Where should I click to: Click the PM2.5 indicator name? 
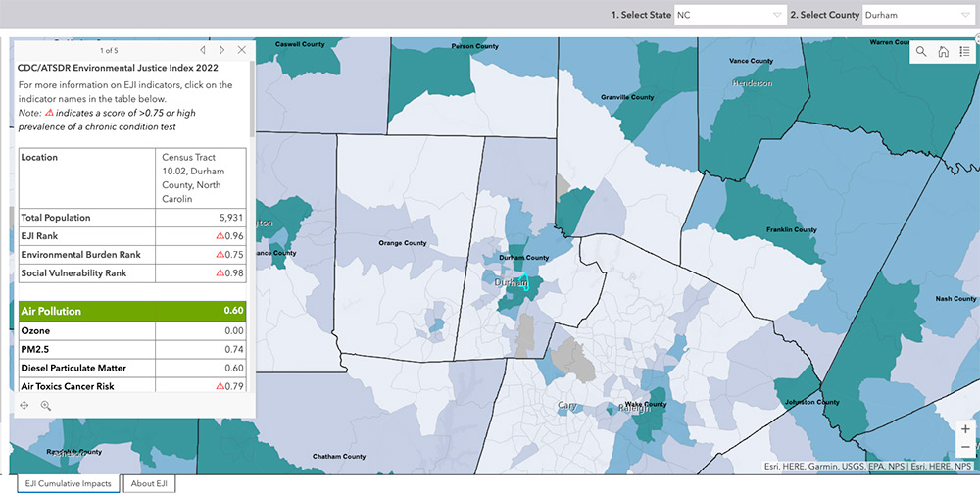click(x=34, y=350)
